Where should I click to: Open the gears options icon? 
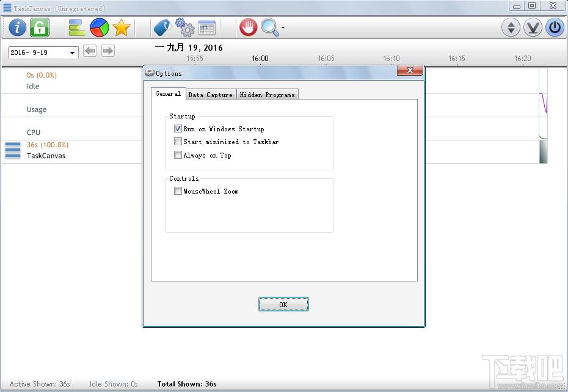pos(184,27)
